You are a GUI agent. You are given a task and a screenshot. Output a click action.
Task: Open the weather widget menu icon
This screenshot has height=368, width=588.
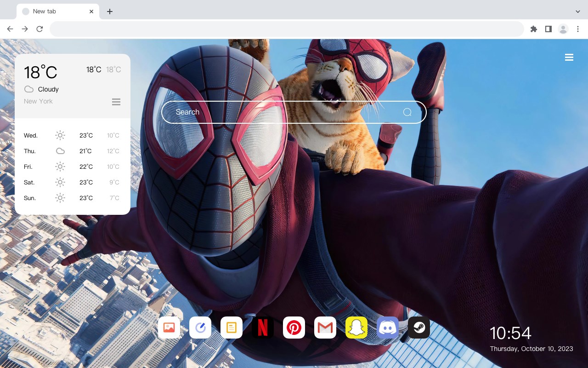click(116, 102)
